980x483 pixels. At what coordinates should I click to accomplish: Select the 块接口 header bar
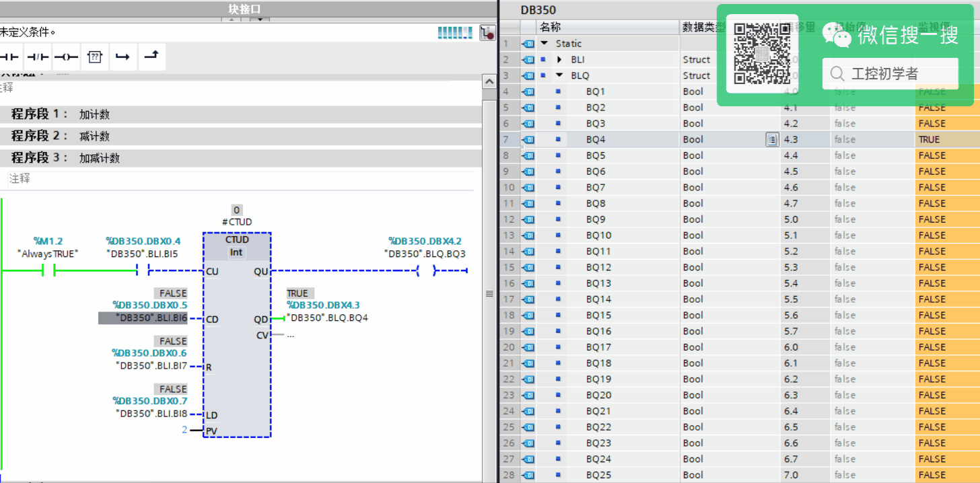point(244,9)
